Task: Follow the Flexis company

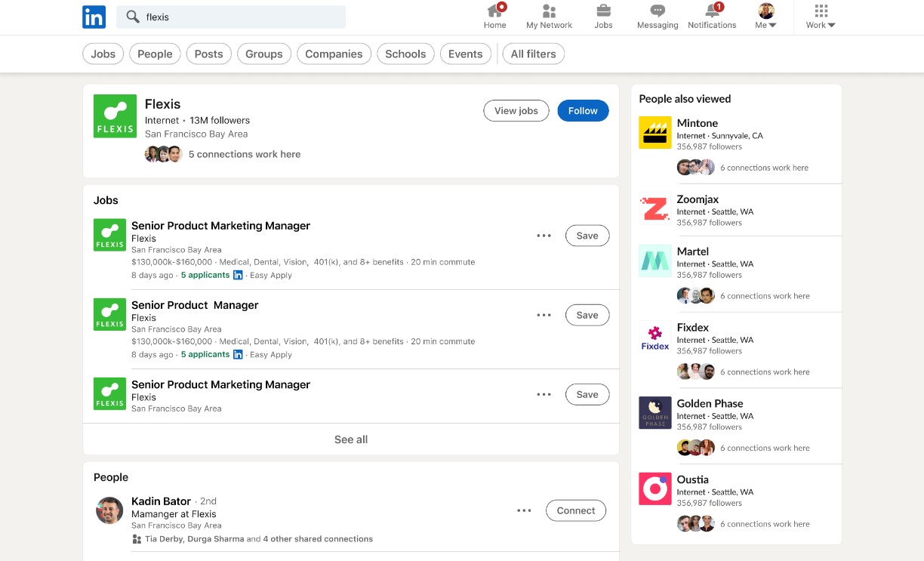Action: pyautogui.click(x=583, y=110)
